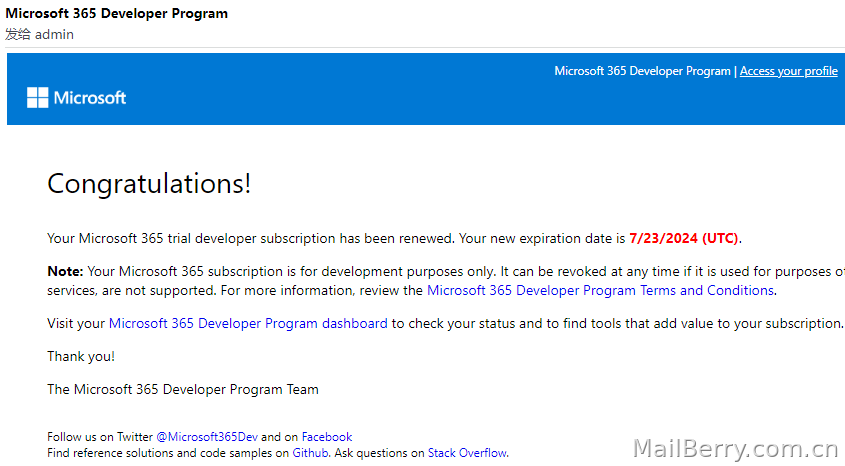Click the red expiration date 7/23/2024 (UTC)

683,238
